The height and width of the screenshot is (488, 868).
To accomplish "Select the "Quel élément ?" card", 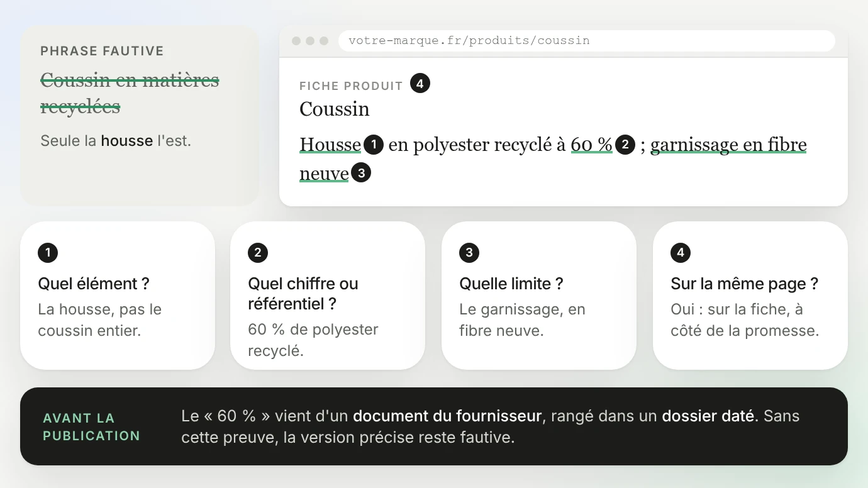I will [118, 296].
